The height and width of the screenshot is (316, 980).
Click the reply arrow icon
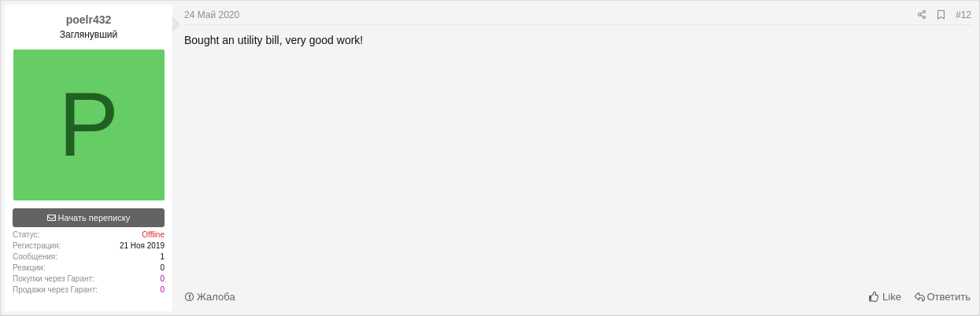coord(919,296)
